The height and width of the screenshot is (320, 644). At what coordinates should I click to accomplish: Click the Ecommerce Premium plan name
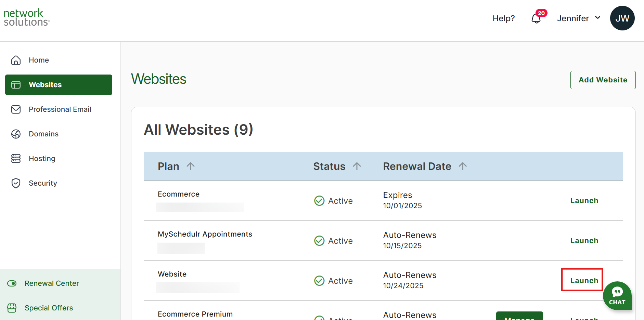(x=195, y=314)
